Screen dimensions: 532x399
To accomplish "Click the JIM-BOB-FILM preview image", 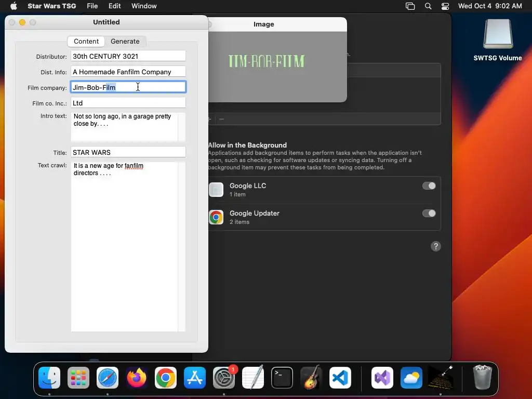I will [267, 61].
